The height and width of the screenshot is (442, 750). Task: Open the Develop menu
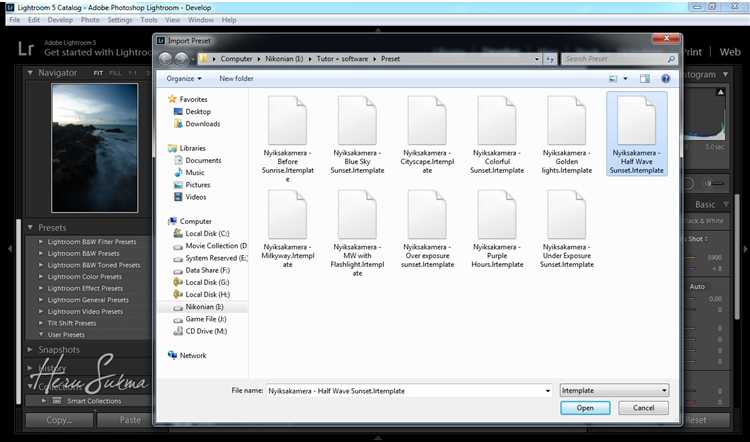point(60,20)
